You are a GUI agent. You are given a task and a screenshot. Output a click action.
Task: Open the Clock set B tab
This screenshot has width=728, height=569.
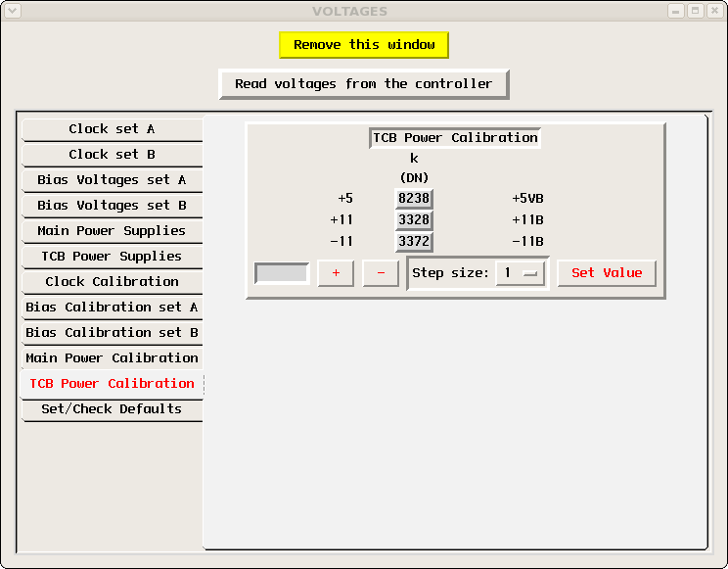112,155
